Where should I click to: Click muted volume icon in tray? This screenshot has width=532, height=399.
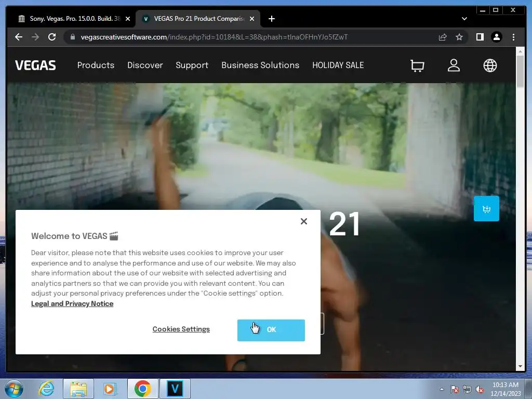[480, 389]
